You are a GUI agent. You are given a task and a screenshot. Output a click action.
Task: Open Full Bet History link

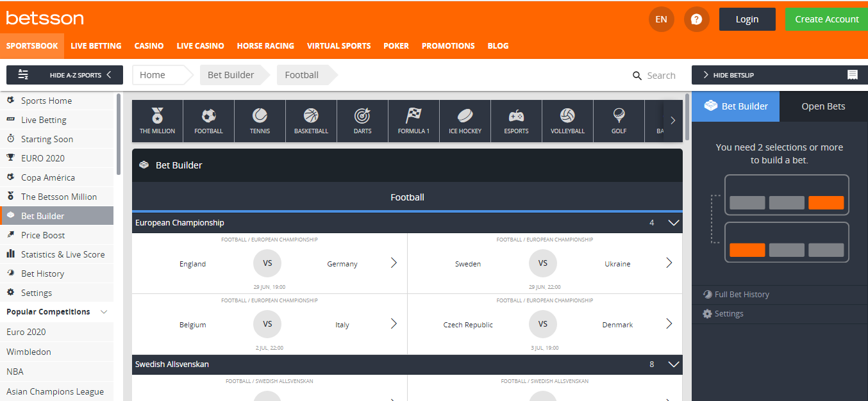pyautogui.click(x=736, y=295)
